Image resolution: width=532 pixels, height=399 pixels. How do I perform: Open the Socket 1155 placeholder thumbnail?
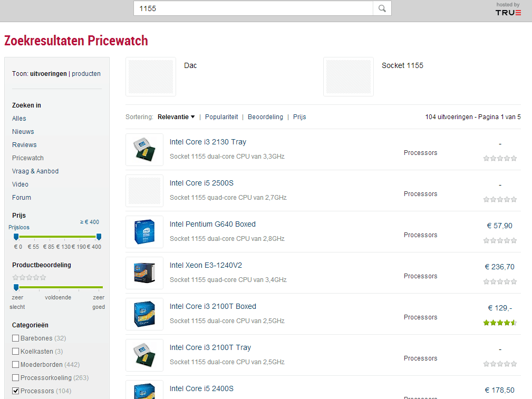[349, 76]
